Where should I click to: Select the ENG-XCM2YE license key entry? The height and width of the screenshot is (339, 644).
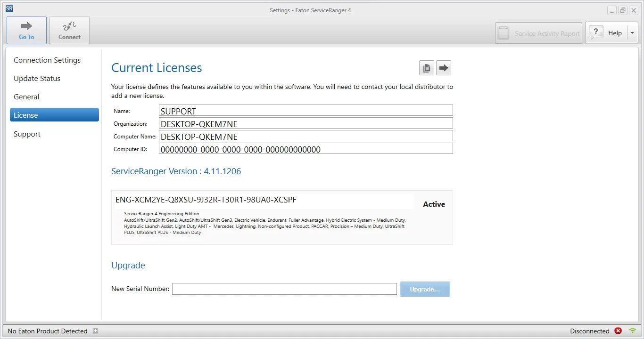pos(206,200)
